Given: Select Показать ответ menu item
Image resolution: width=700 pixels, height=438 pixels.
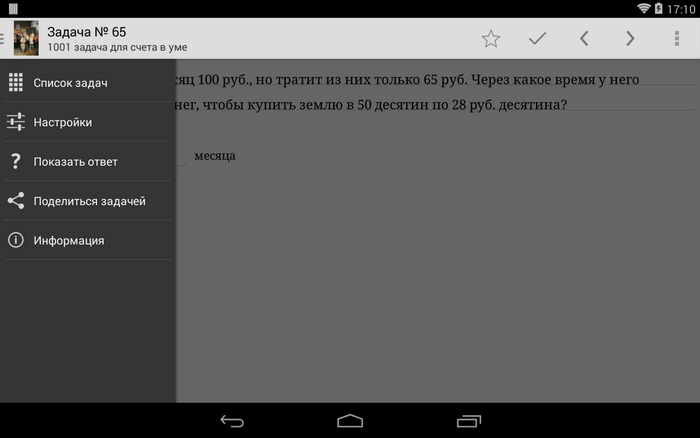Looking at the screenshot, I should pos(88,161).
